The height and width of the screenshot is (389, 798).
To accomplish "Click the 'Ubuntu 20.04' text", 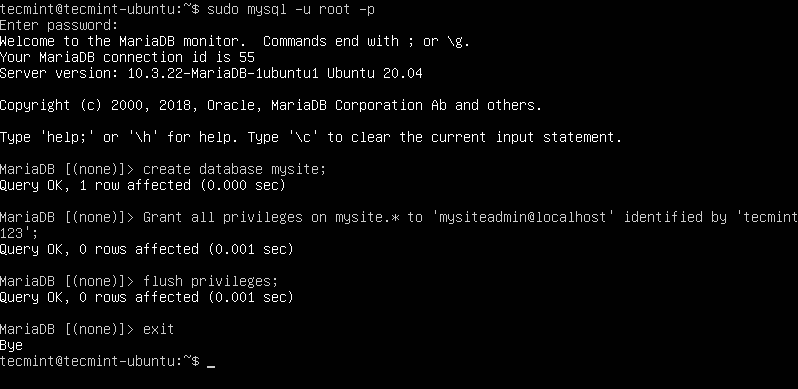I will (x=375, y=73).
